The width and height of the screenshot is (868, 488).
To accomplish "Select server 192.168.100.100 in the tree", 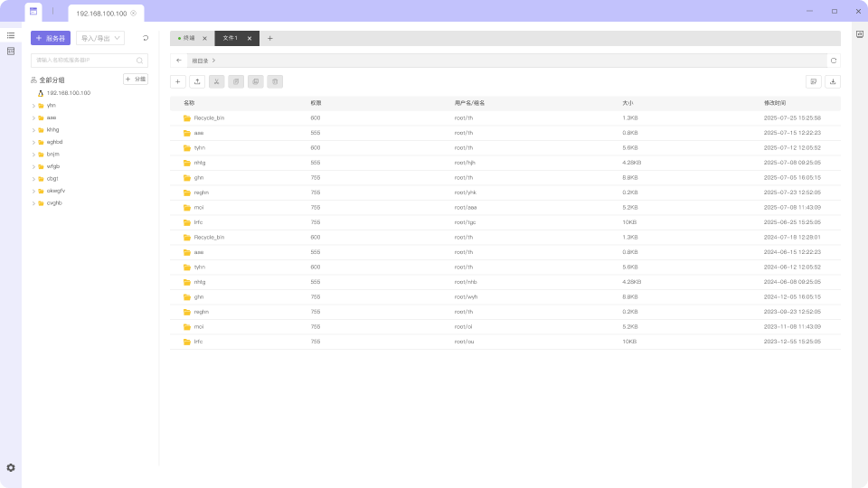I will [x=68, y=93].
